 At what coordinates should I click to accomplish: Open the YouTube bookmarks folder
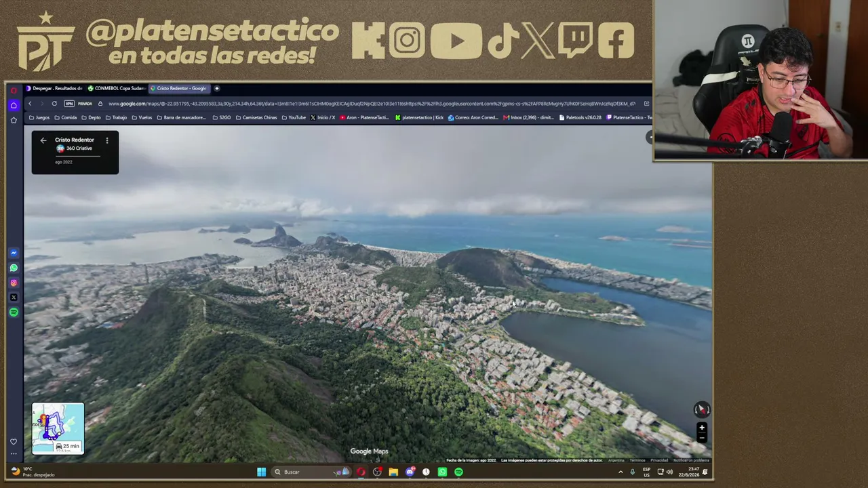pyautogui.click(x=294, y=117)
